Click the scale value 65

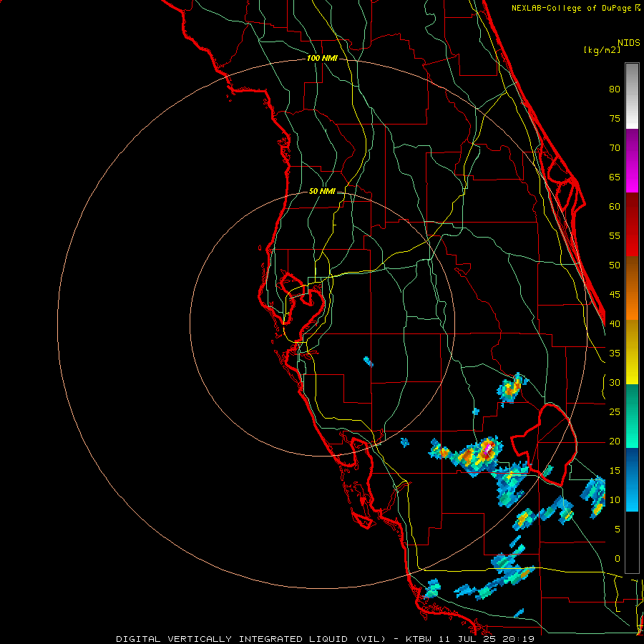615,177
